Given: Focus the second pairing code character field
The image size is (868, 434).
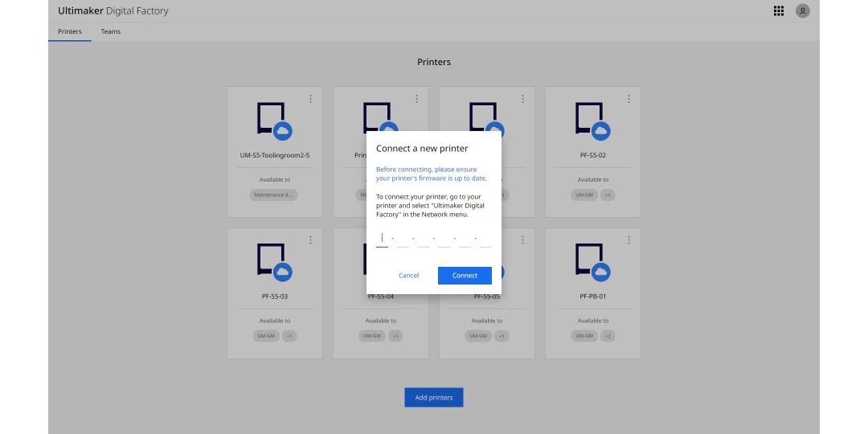Looking at the screenshot, I should (403, 240).
